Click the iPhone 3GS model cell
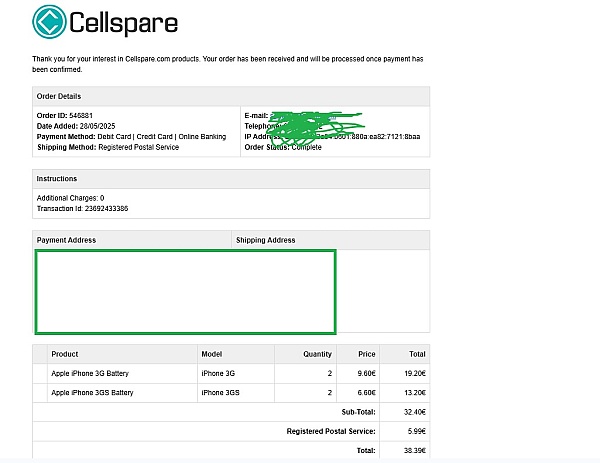Screen dimensions: 600x463 [220, 392]
